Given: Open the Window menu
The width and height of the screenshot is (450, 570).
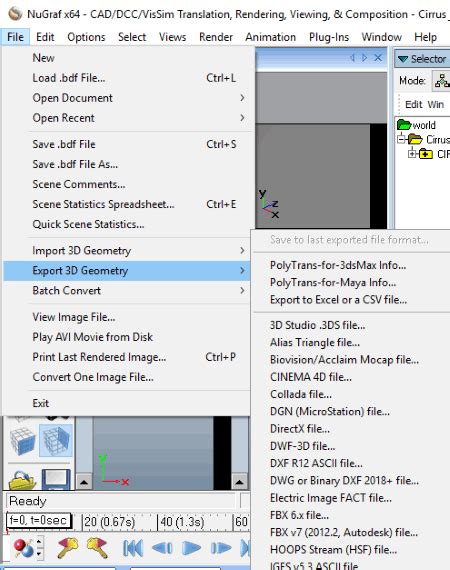Looking at the screenshot, I should tap(382, 37).
